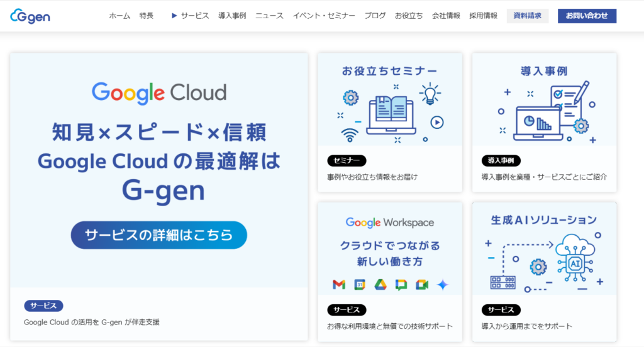Click the Google Drive icon
The image size is (644, 347).
coord(380,285)
